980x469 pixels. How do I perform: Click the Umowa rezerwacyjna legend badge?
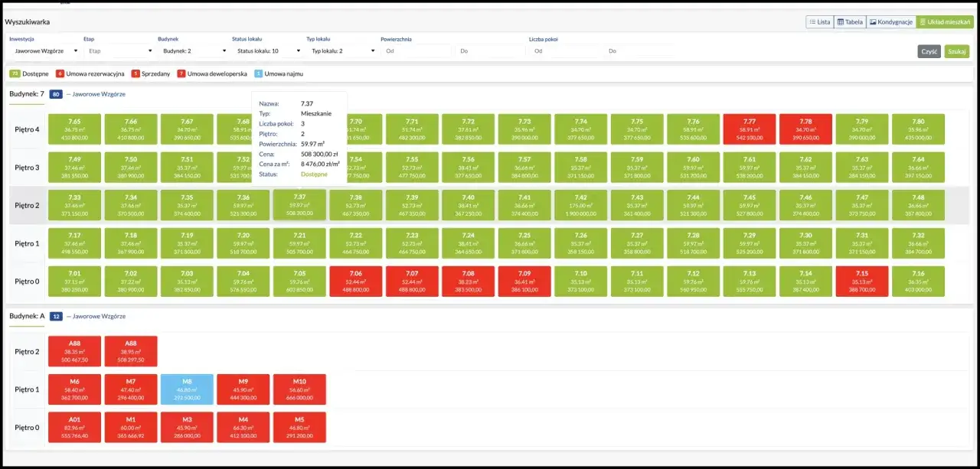pyautogui.click(x=60, y=73)
